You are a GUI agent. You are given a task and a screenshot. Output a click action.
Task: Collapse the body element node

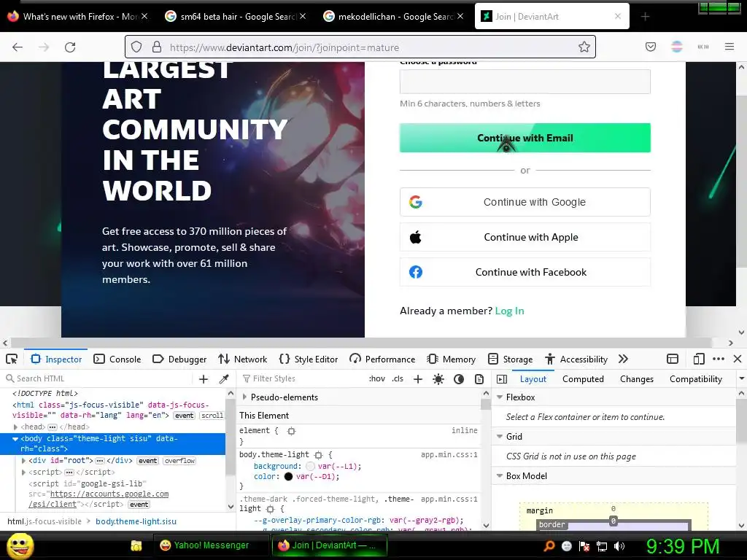coord(15,439)
